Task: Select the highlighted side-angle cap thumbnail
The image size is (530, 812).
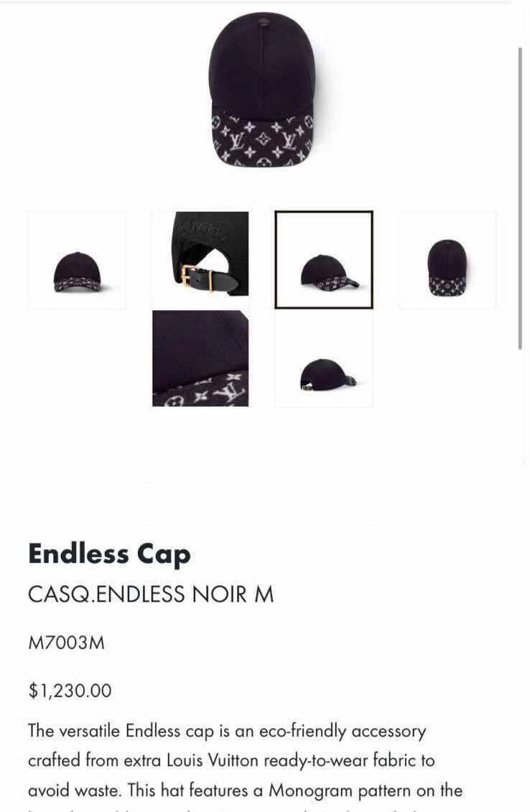Action: (324, 259)
